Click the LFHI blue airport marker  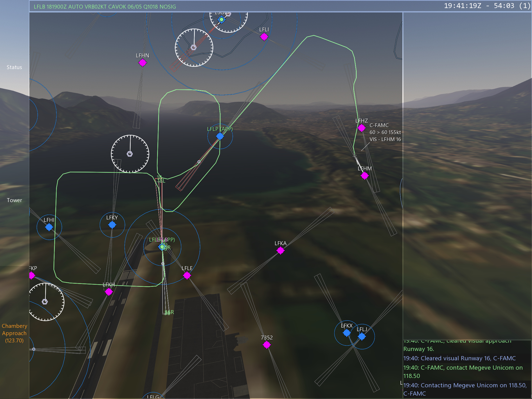49,227
